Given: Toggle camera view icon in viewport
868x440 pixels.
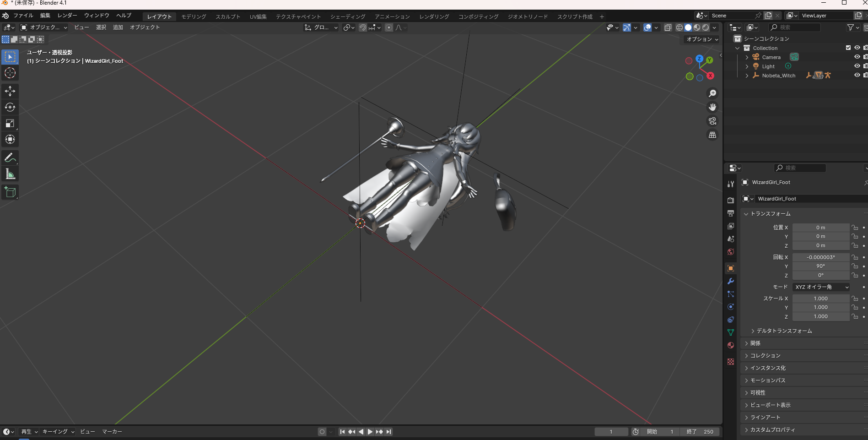Looking at the screenshot, I should point(712,121).
